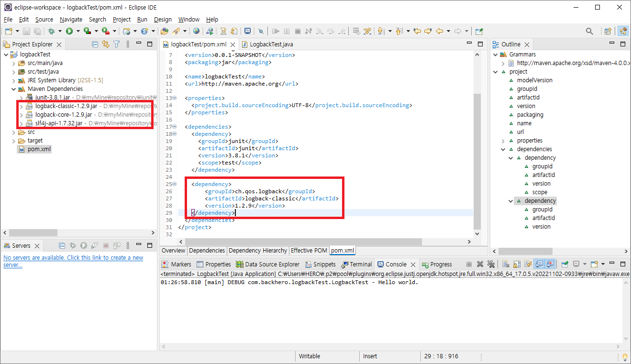631x364 pixels.
Task: Open the Back navigation history dropdown
Action: pyautogui.click(x=448, y=31)
